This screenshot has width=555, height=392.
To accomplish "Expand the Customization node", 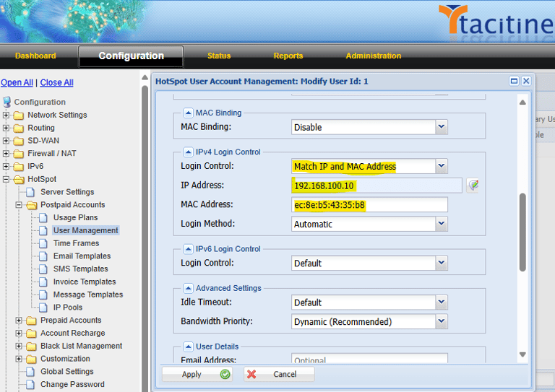I will pos(19,359).
